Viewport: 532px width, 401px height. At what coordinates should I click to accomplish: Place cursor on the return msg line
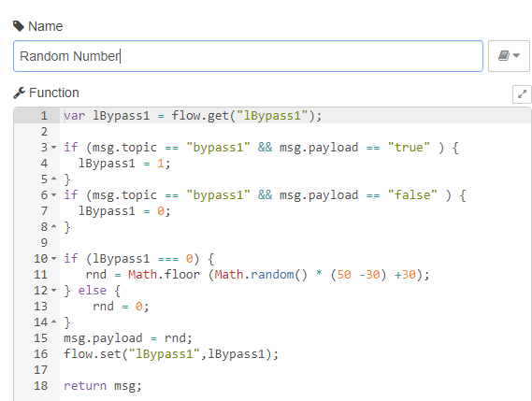pyautogui.click(x=103, y=386)
